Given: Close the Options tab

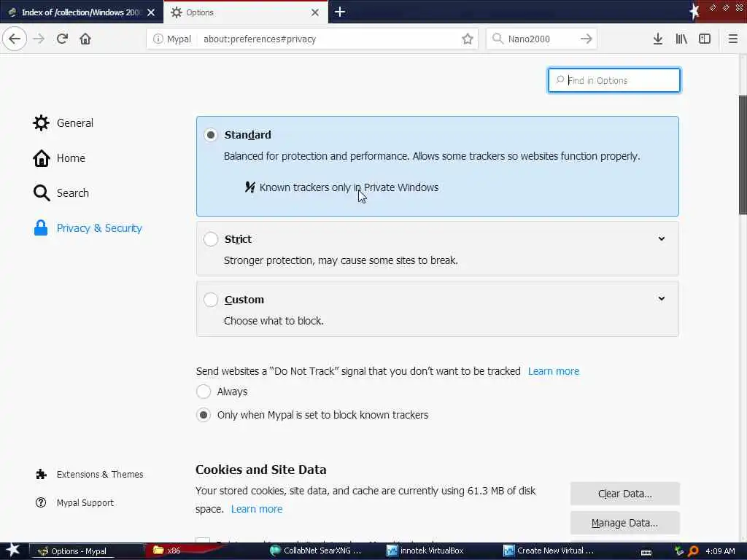Looking at the screenshot, I should [315, 12].
